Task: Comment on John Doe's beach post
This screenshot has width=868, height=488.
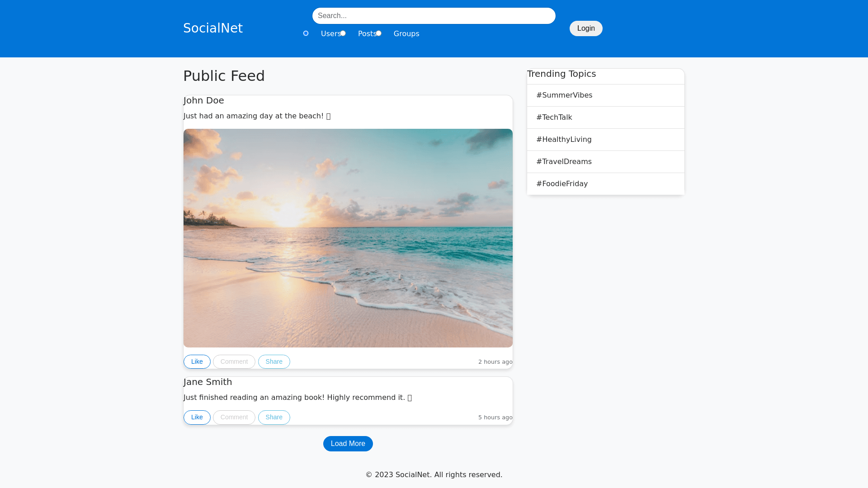Action: point(234,361)
